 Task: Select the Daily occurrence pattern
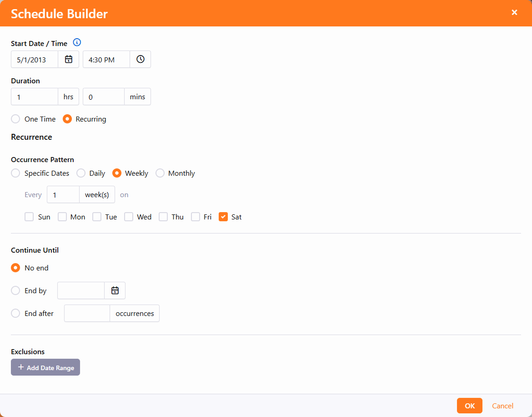point(81,173)
